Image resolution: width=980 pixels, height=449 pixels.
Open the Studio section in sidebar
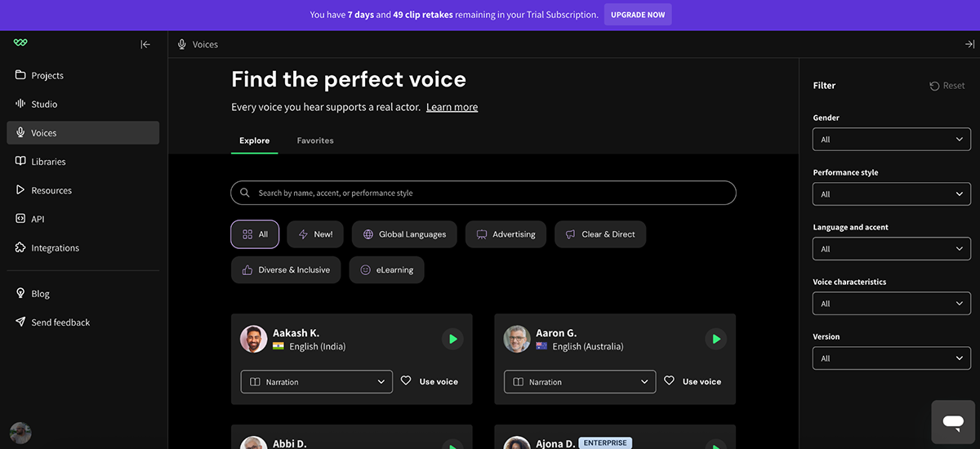click(44, 104)
